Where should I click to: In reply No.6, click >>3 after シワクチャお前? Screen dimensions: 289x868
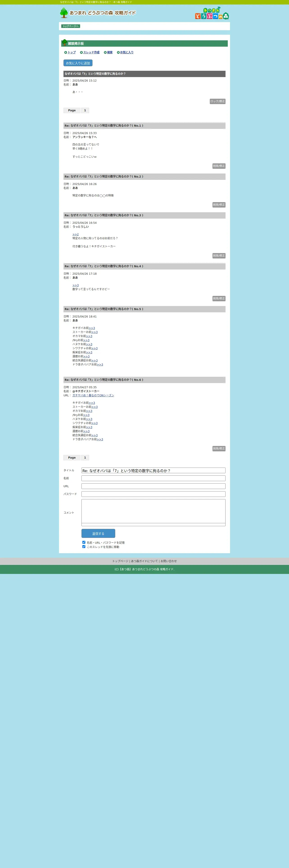click(x=95, y=423)
